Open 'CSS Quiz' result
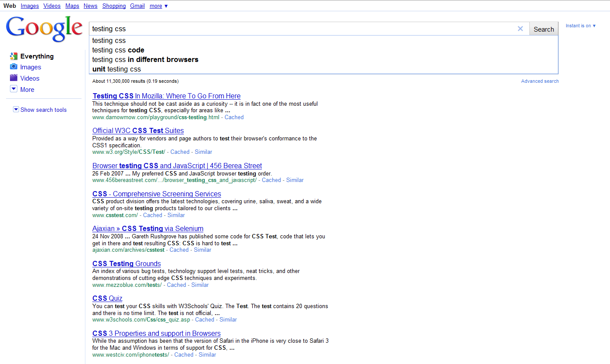This screenshot has height=364, width=610. click(107, 298)
